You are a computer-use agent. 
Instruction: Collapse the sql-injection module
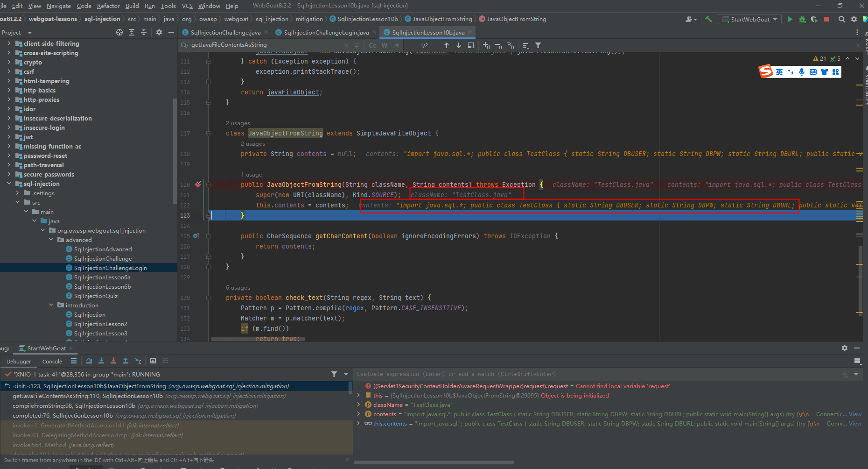tap(9, 184)
